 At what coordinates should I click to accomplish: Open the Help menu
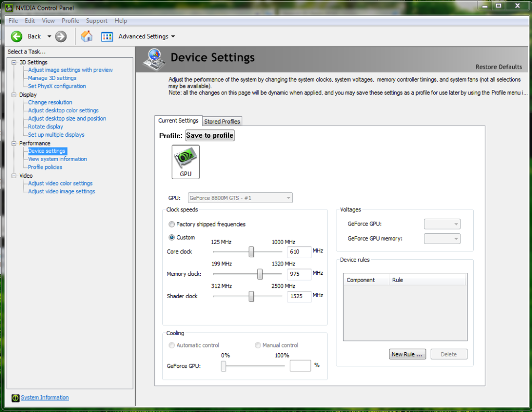[x=121, y=21]
